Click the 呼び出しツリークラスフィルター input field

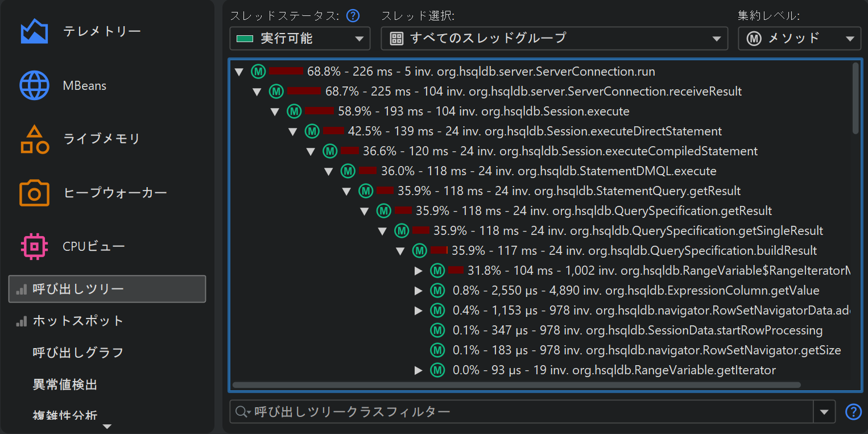pyautogui.click(x=529, y=411)
